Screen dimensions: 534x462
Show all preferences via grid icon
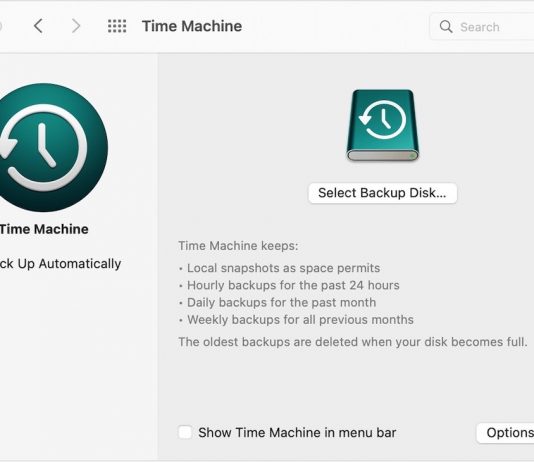pyautogui.click(x=117, y=26)
